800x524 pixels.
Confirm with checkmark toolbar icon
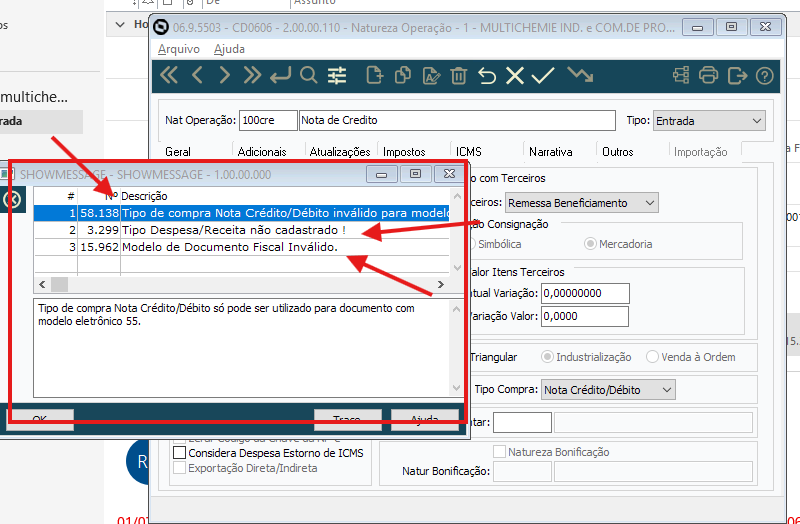click(542, 76)
